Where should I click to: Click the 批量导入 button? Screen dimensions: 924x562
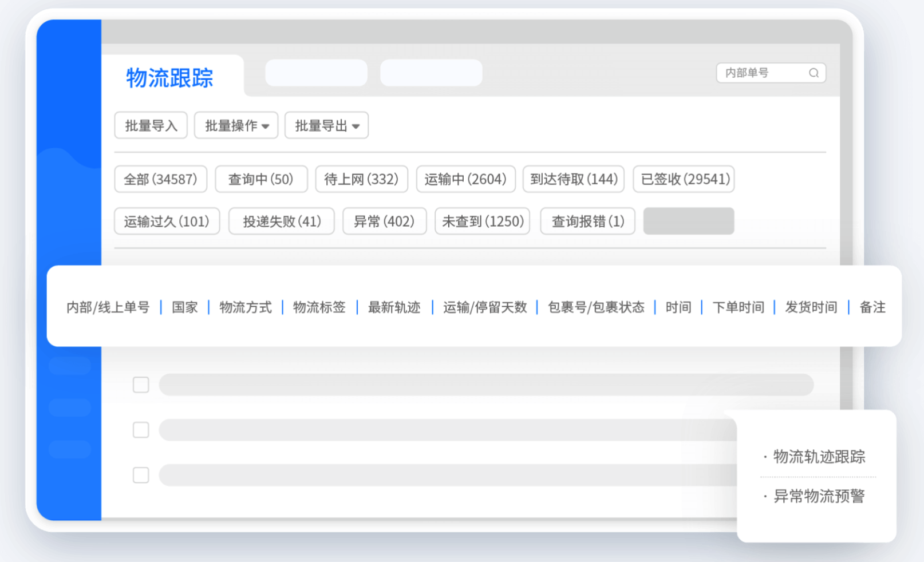[x=151, y=125]
